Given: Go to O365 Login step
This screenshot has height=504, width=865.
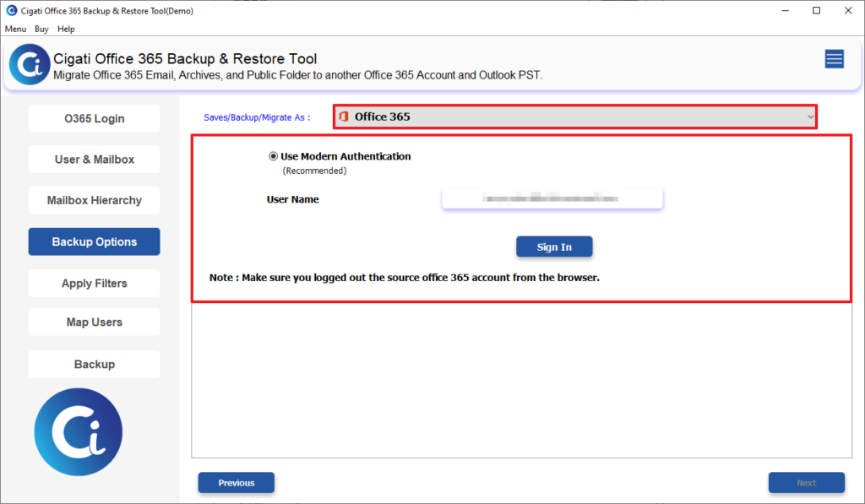Looking at the screenshot, I should [95, 118].
